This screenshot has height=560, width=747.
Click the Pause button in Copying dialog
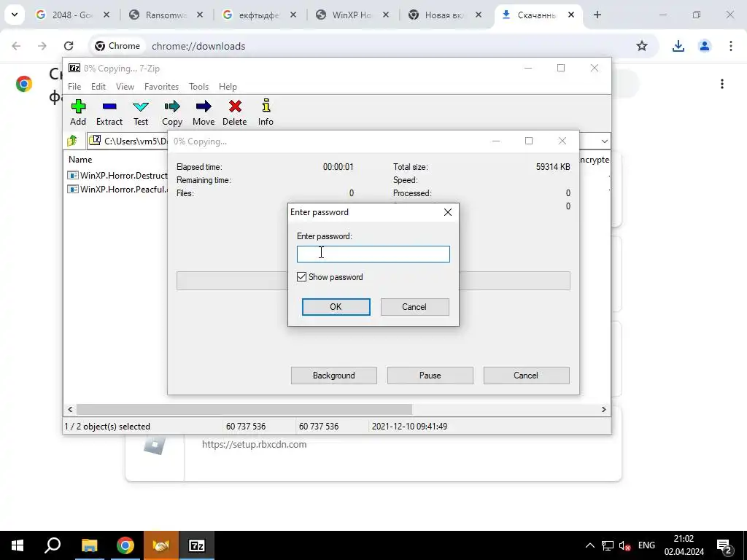point(430,376)
